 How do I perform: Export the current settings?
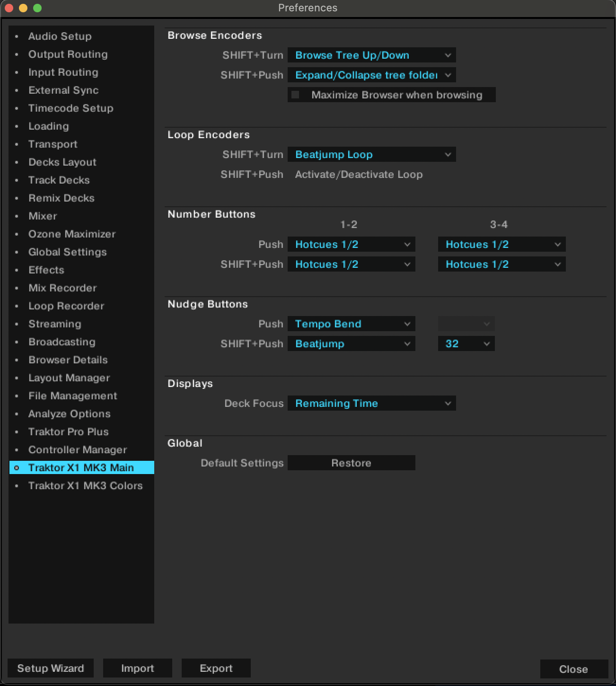tap(216, 668)
